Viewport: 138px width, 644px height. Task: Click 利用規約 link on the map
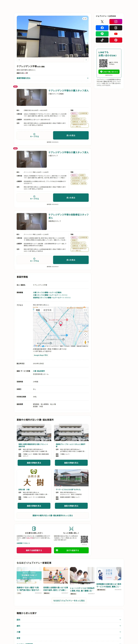(x=73, y=346)
